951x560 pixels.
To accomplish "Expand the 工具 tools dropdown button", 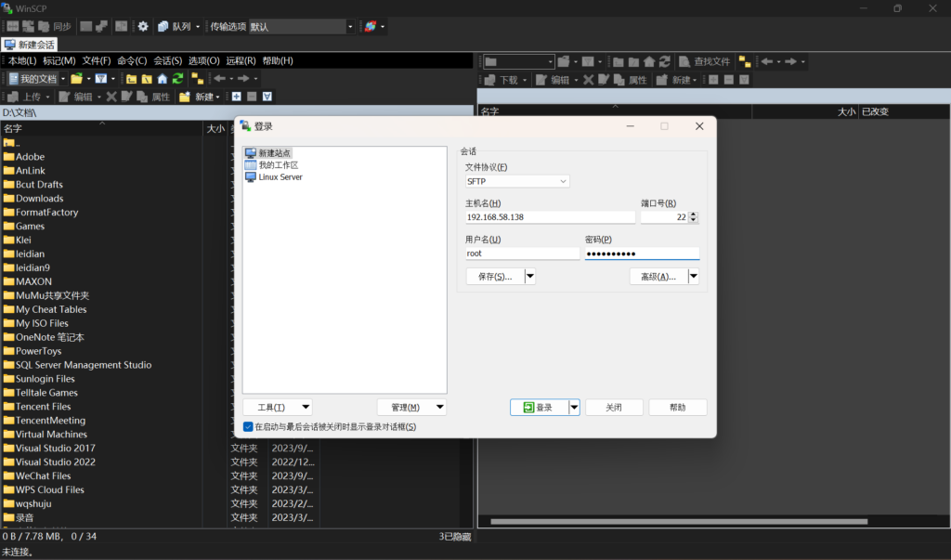I will [x=306, y=408].
